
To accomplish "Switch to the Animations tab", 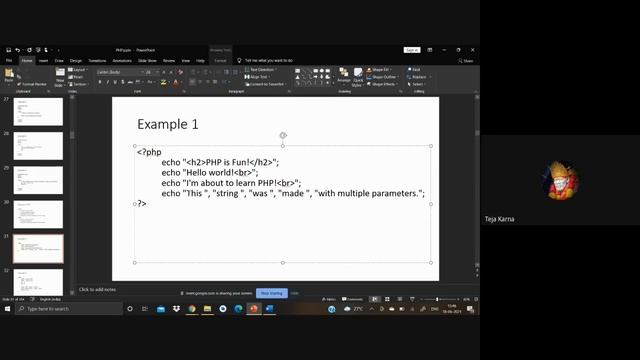I will (122, 60).
